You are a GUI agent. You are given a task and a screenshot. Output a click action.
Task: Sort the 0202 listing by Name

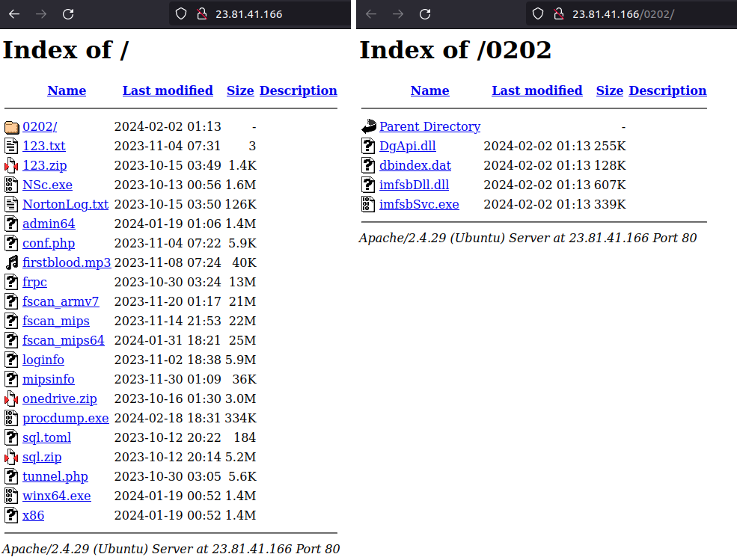point(429,90)
